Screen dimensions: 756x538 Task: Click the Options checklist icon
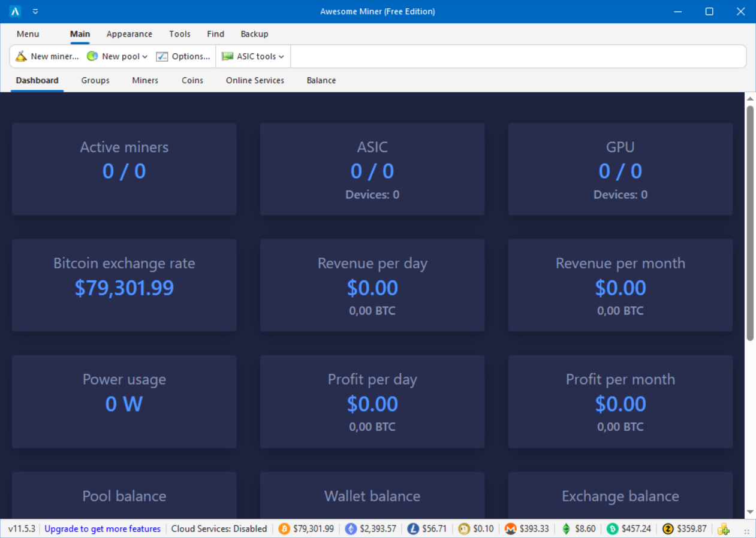coord(162,56)
